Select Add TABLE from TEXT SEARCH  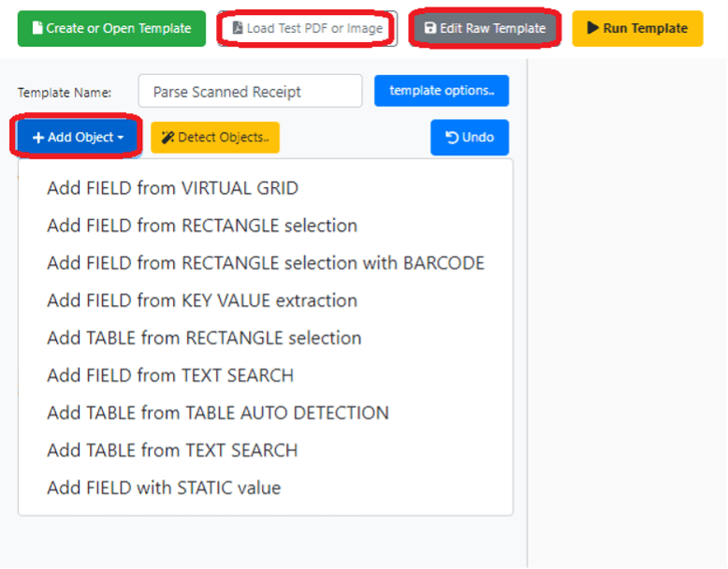coord(172,450)
